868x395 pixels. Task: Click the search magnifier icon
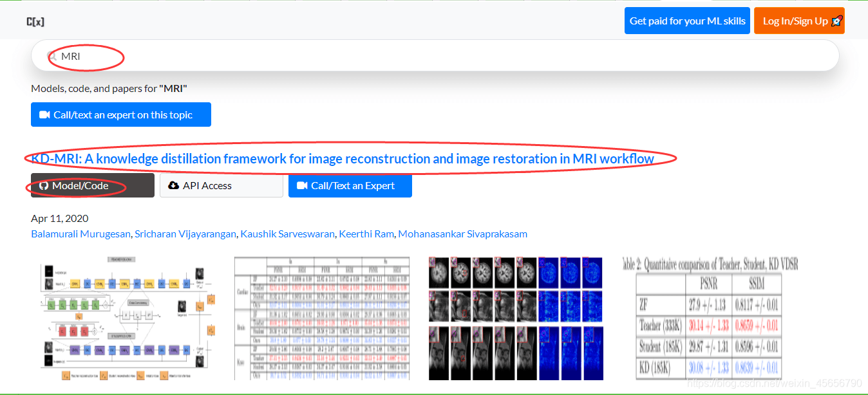pos(53,57)
